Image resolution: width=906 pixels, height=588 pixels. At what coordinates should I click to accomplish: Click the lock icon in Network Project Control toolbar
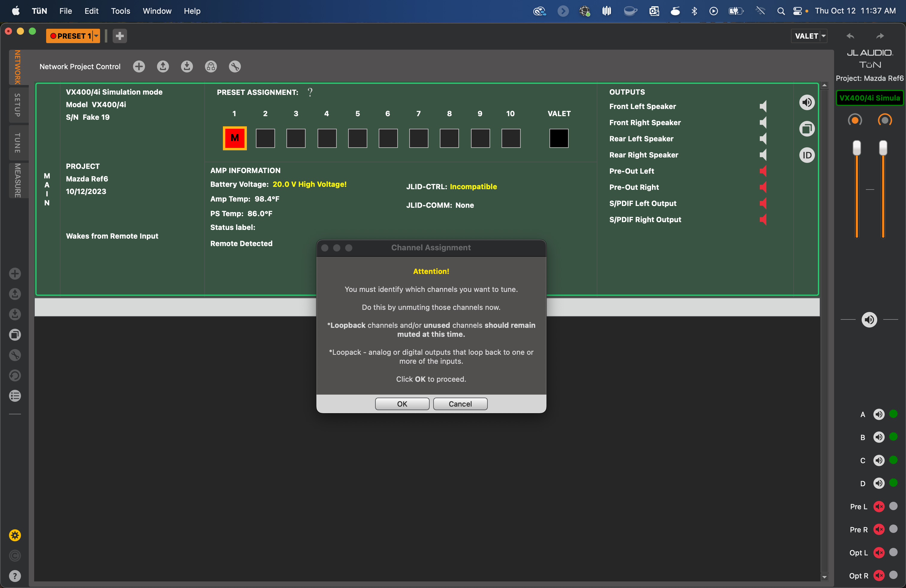coord(211,66)
